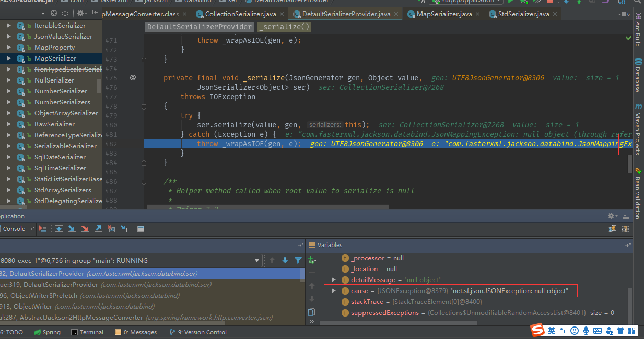The height and width of the screenshot is (339, 644).
Task: Click the scroll from source target icon
Action: [53, 13]
